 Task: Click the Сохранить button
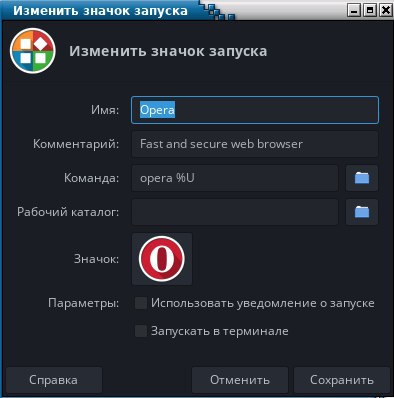(342, 380)
